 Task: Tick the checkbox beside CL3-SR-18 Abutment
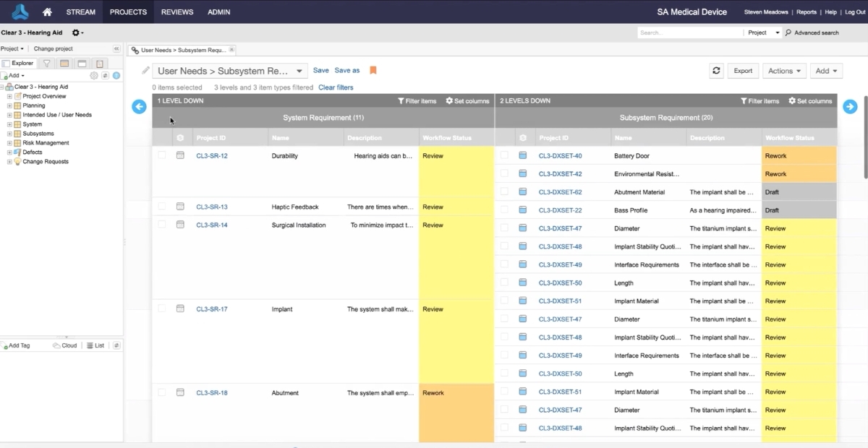coord(162,392)
